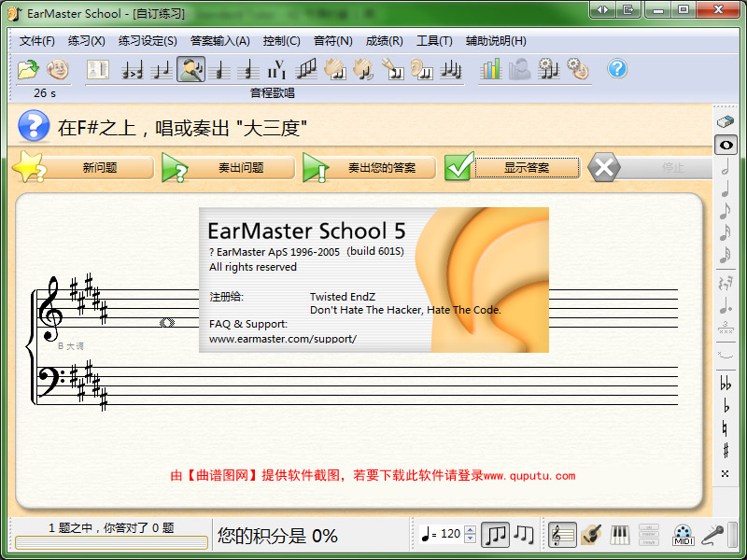Click the EarMaster School 5 splash image
This screenshot has height=560, width=747.
pos(373,280)
